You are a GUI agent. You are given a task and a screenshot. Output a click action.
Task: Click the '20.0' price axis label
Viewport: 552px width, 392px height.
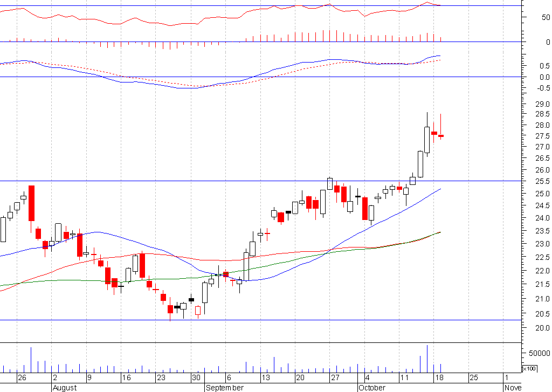tap(542, 328)
